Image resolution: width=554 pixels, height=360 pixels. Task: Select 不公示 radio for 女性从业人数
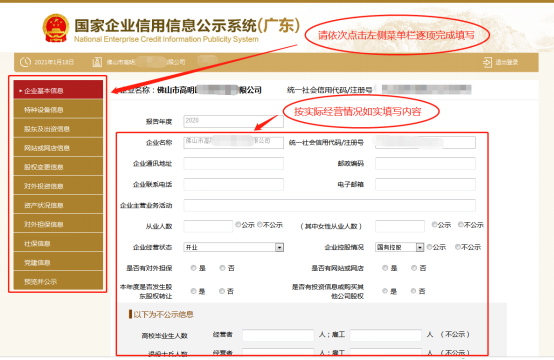pyautogui.click(x=460, y=224)
